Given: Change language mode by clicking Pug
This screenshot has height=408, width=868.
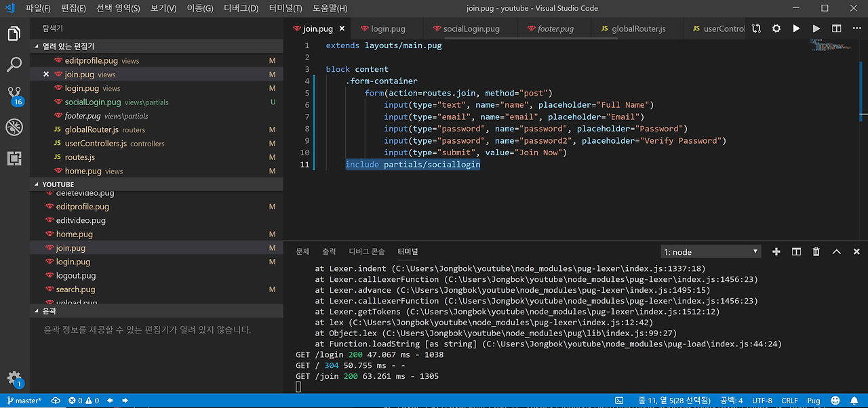Looking at the screenshot, I should pos(814,401).
